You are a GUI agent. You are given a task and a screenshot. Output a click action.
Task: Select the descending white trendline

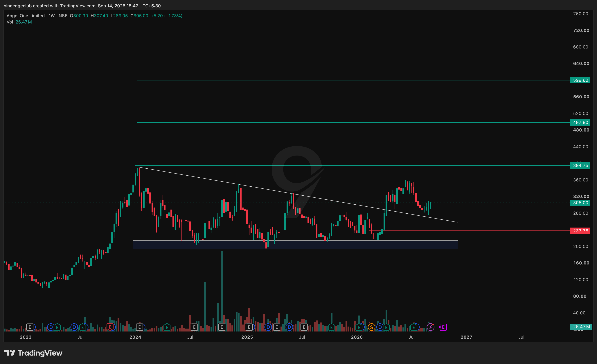(x=298, y=195)
